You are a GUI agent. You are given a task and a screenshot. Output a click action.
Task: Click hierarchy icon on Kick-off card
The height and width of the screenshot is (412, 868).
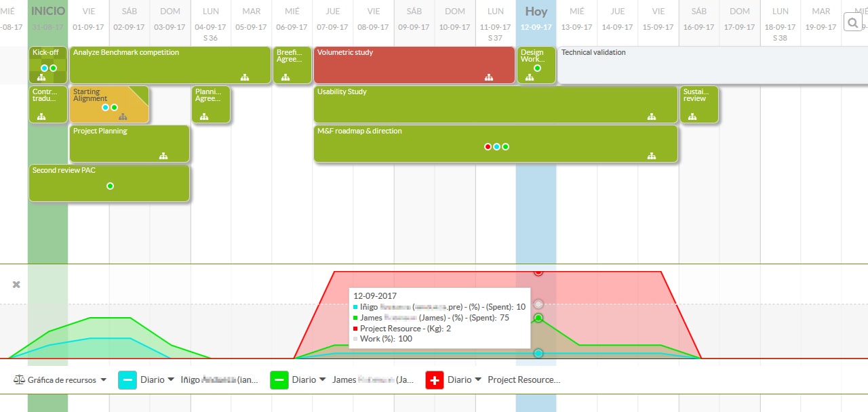tap(41, 77)
